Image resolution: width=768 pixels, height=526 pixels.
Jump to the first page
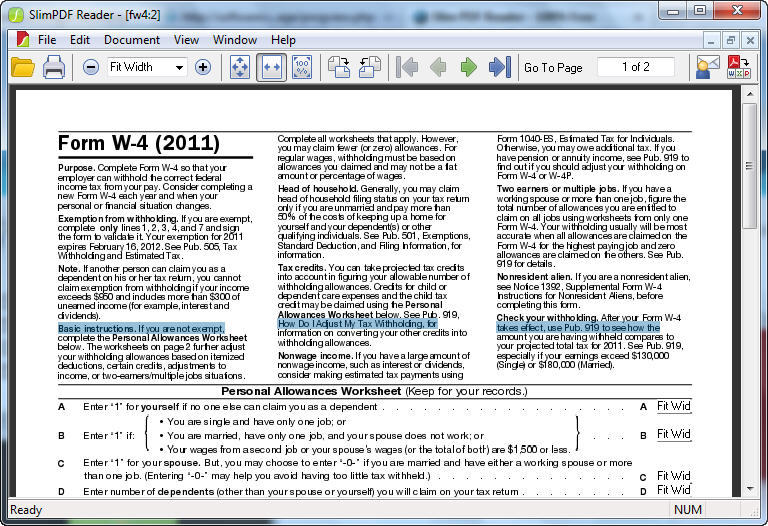(x=407, y=67)
